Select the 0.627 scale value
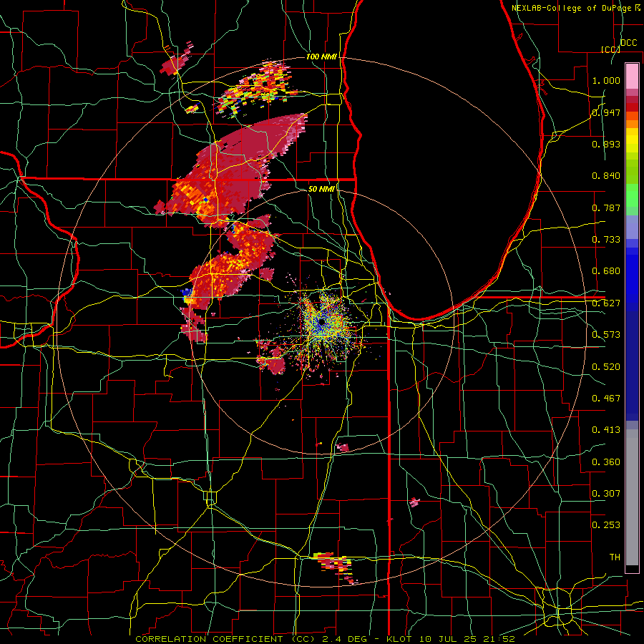Image resolution: width=644 pixels, height=644 pixels. pyautogui.click(x=606, y=303)
